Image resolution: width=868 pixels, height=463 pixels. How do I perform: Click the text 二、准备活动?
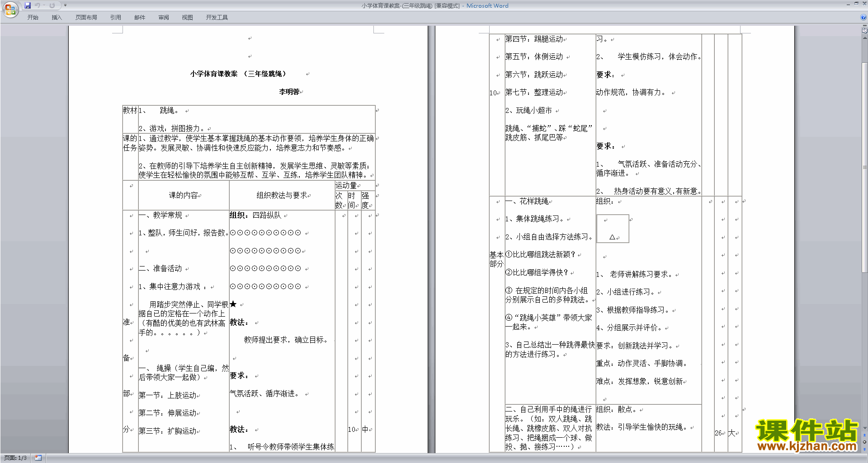click(x=160, y=268)
